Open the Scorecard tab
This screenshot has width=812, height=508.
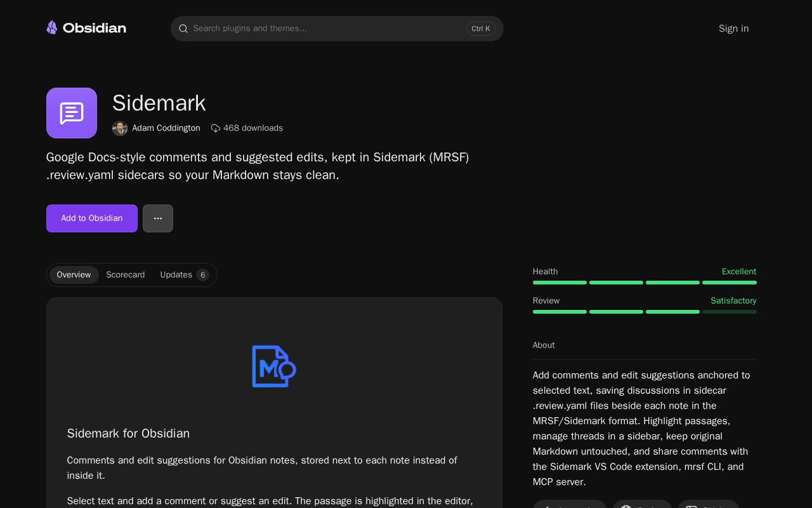126,275
